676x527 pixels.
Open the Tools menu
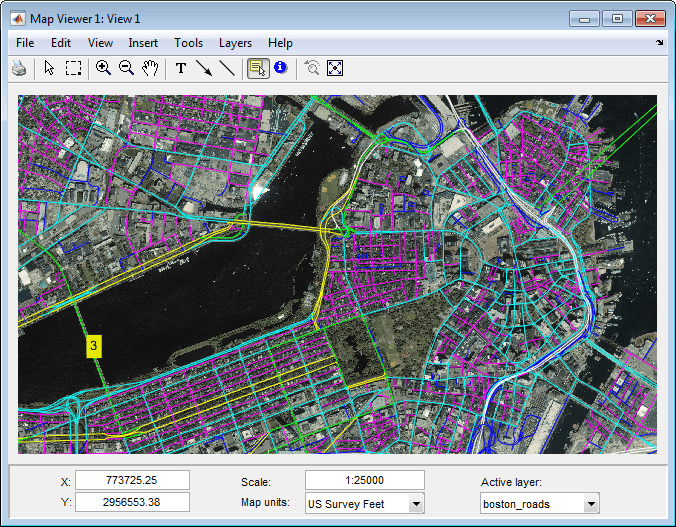188,43
